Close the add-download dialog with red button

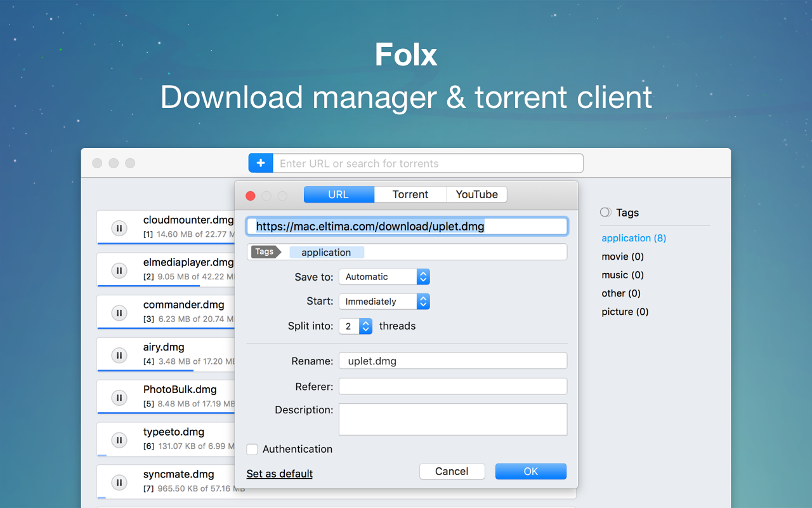[251, 196]
